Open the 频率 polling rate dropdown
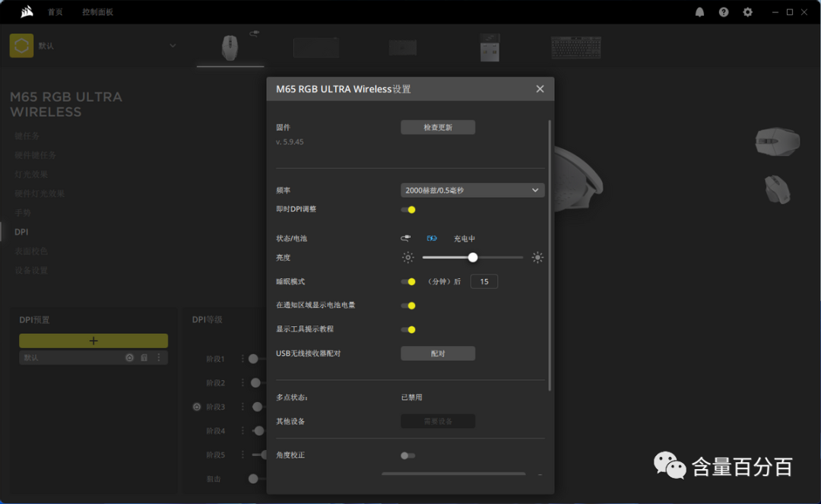Viewport: 821px width, 504px height. 472,190
